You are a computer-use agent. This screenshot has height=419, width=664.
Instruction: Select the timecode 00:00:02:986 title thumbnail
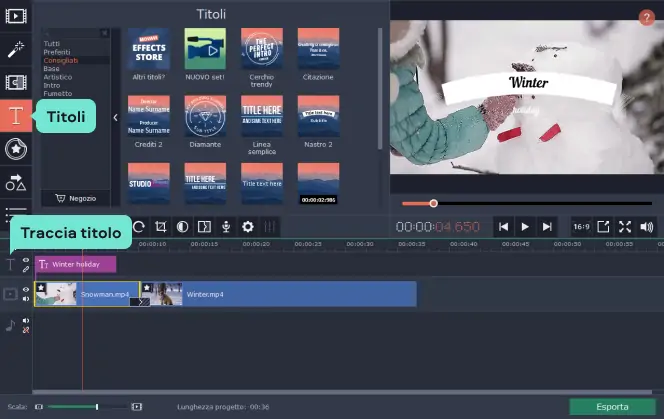(x=318, y=183)
